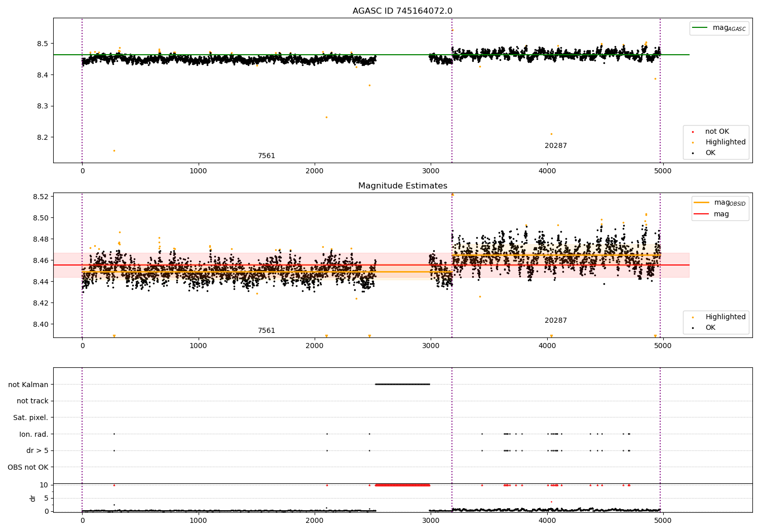Click "4000" x-axis tick under the top plot
The width and height of the screenshot is (760, 532).
(x=547, y=171)
